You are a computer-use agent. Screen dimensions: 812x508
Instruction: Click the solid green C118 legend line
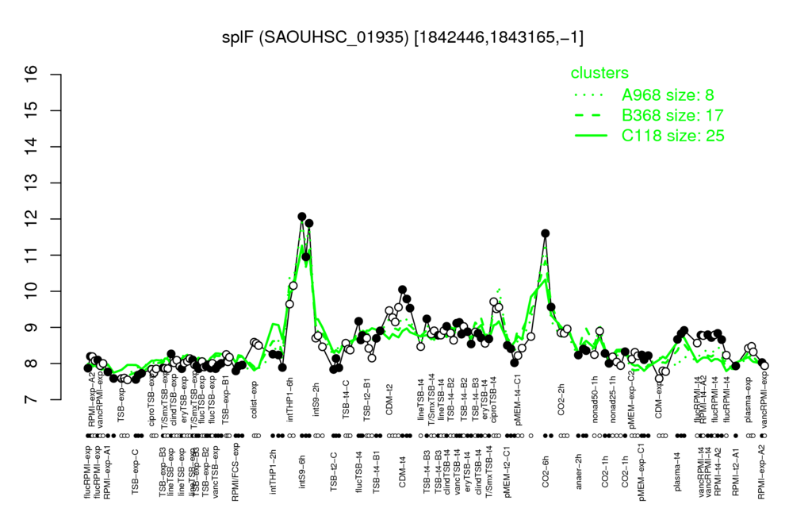pyautogui.click(x=592, y=136)
